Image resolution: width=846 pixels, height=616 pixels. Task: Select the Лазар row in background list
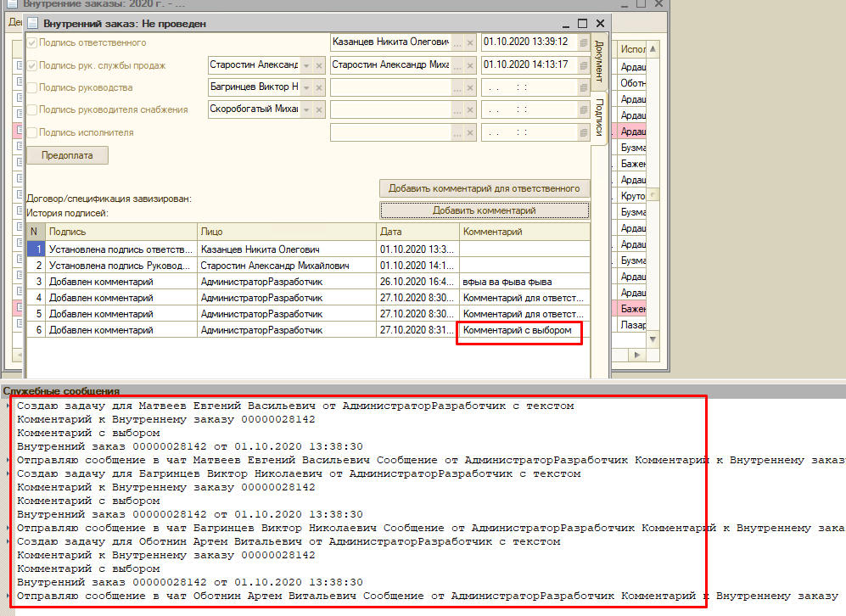(631, 325)
